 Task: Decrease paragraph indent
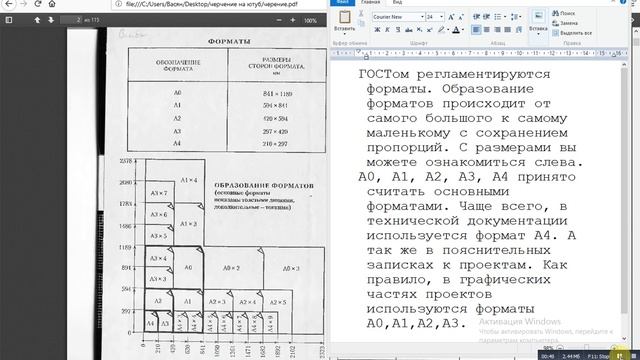pos(476,17)
